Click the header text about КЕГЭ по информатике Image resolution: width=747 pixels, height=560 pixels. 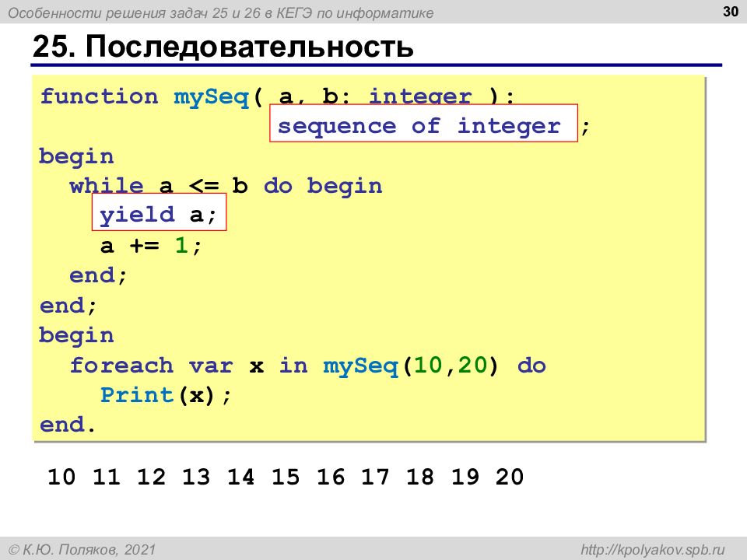(220, 13)
